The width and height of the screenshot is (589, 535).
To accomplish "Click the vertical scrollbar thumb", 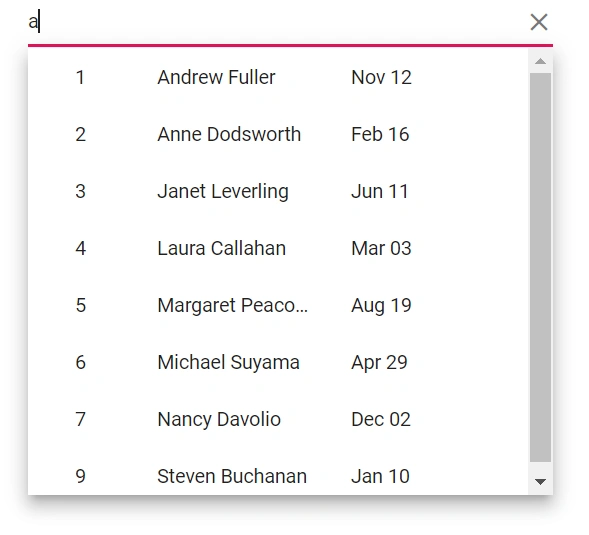I will pos(540,267).
